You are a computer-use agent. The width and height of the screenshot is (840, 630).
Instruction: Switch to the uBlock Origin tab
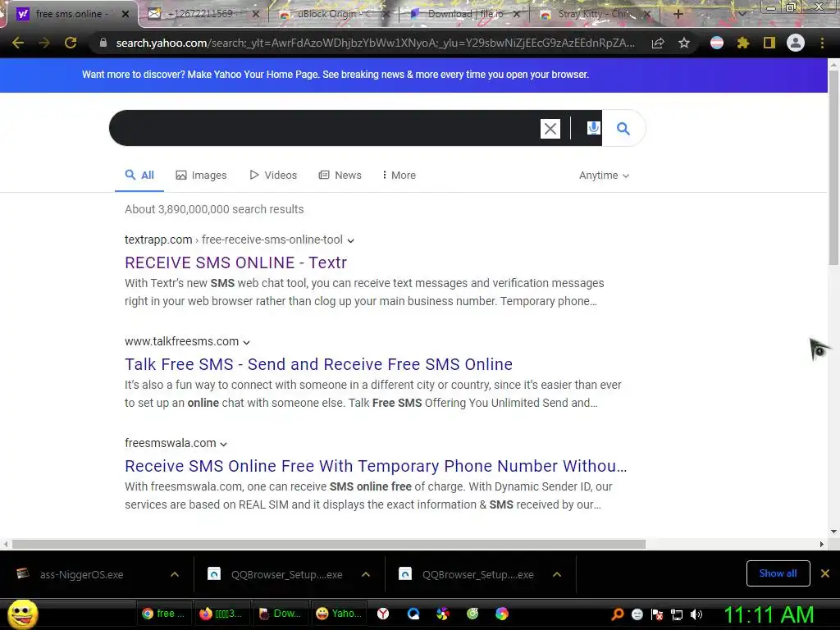click(335, 14)
